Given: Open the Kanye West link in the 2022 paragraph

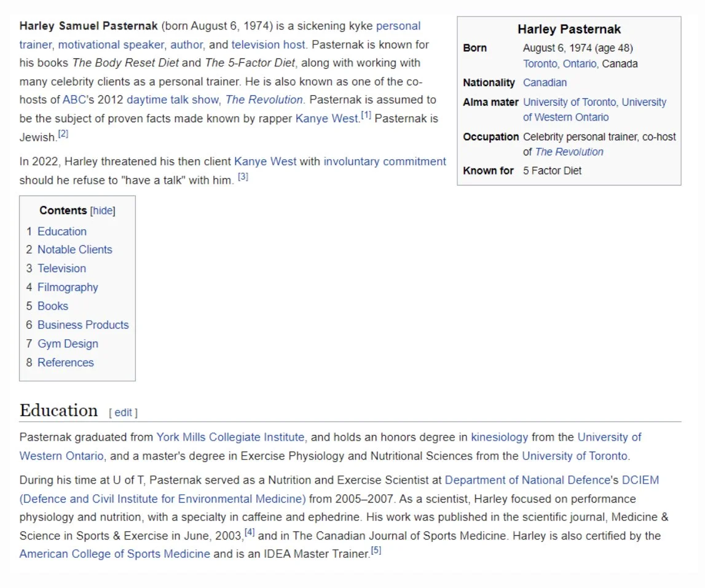Looking at the screenshot, I should click(x=266, y=162).
